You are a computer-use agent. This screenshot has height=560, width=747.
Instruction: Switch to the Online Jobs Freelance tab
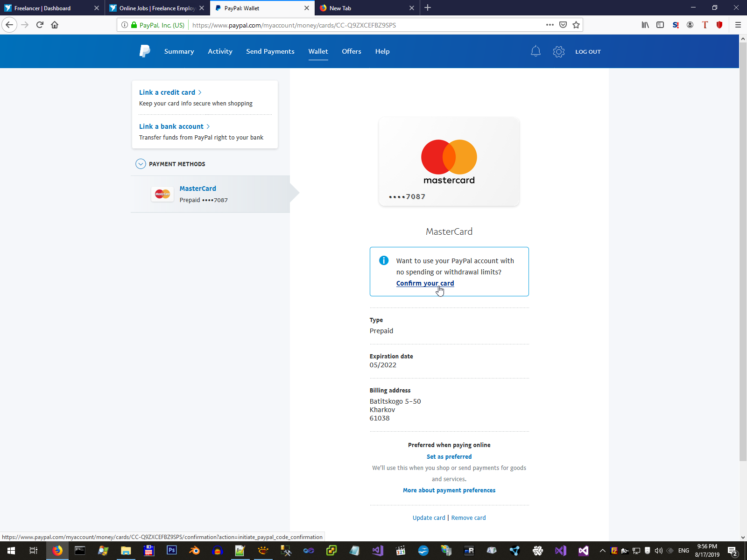(x=157, y=8)
